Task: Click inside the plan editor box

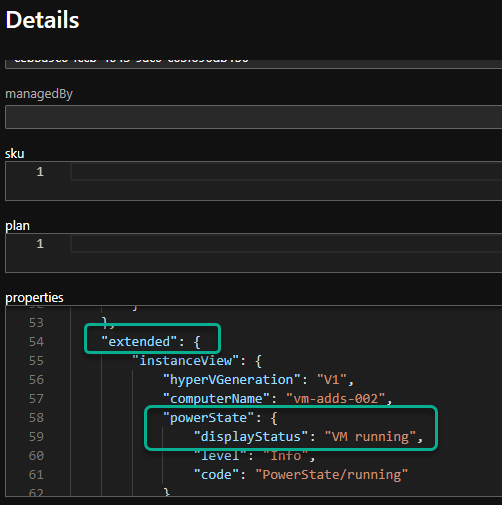Action: (x=253, y=253)
